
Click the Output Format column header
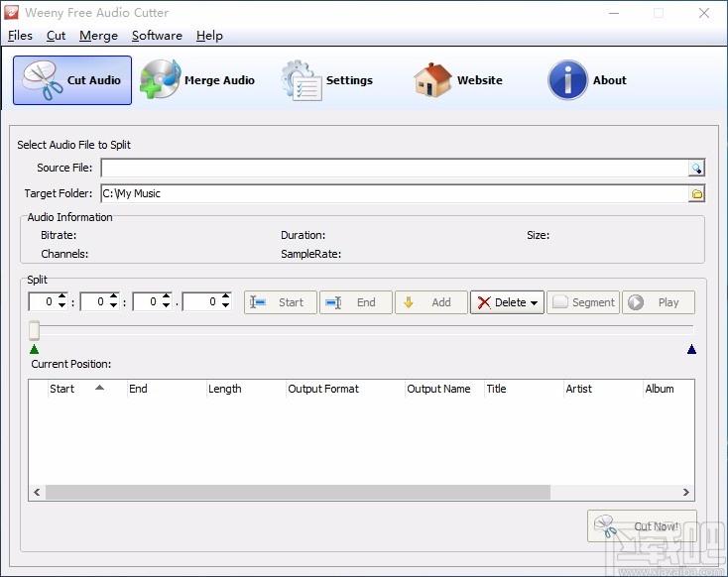click(x=345, y=389)
